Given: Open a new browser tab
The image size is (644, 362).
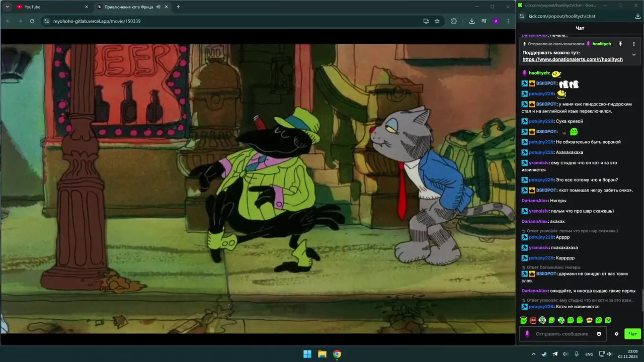Looking at the screenshot, I should click(x=178, y=7).
